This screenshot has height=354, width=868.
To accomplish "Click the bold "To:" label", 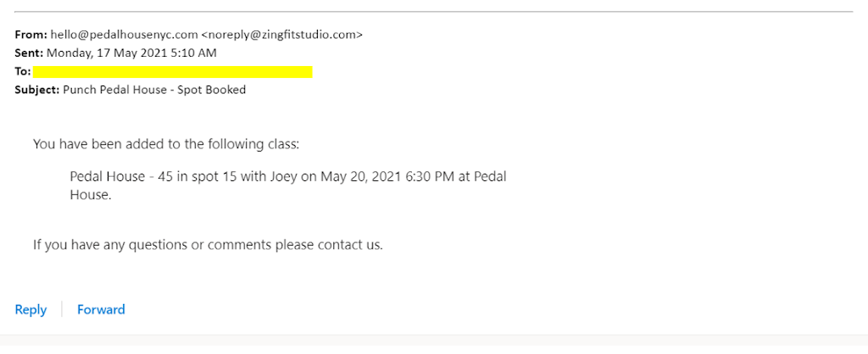I will (23, 72).
